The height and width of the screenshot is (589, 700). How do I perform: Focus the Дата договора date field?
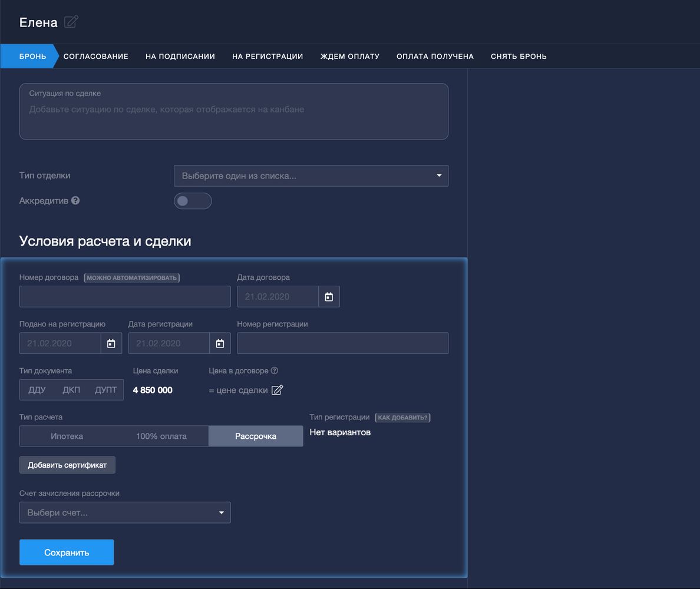(x=278, y=297)
